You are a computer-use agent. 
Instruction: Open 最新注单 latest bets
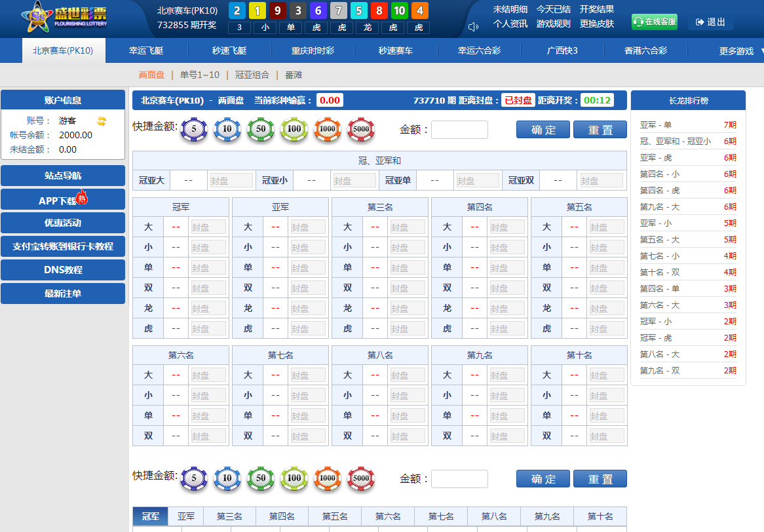[63, 294]
